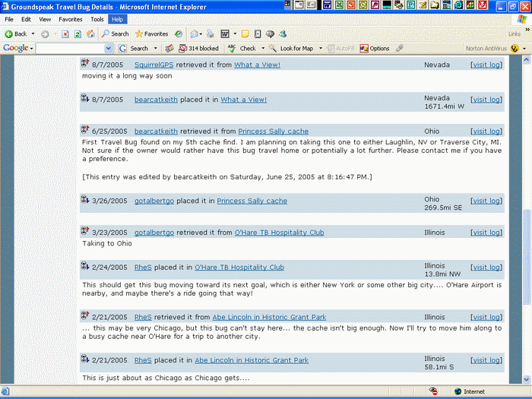This screenshot has width=532, height=399.
Task: Click the log icon beside the 6/25/2005 entry
Action: tap(85, 130)
